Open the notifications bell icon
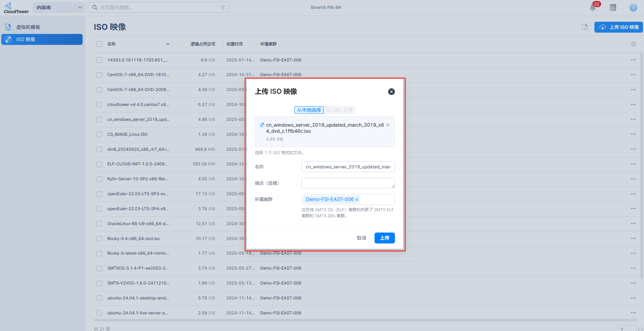644x331 pixels. [593, 8]
